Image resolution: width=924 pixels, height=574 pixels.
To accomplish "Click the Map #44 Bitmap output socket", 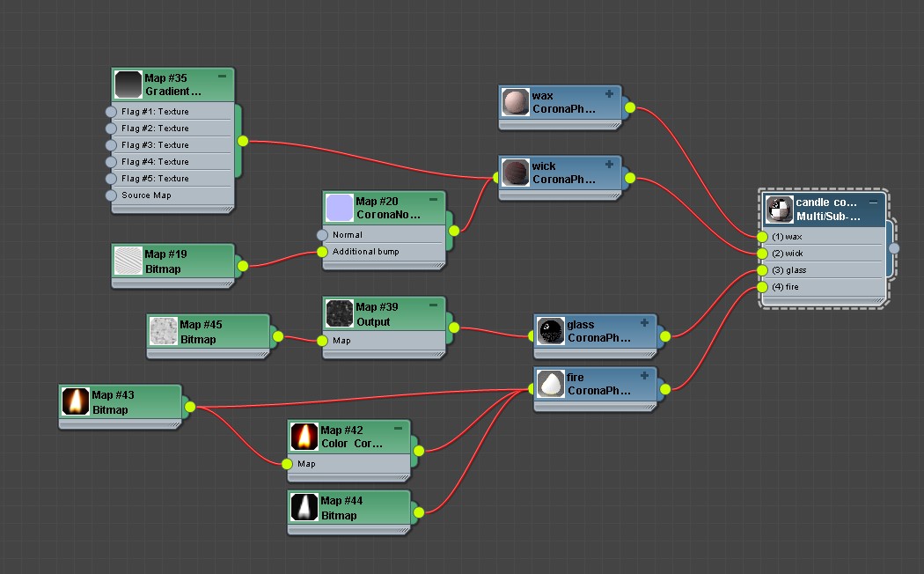I will [418, 512].
